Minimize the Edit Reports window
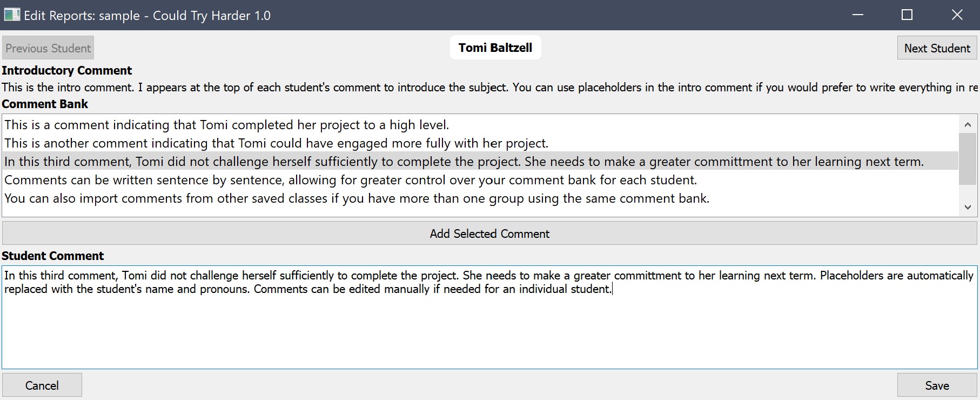This screenshot has width=980, height=400. 858,15
